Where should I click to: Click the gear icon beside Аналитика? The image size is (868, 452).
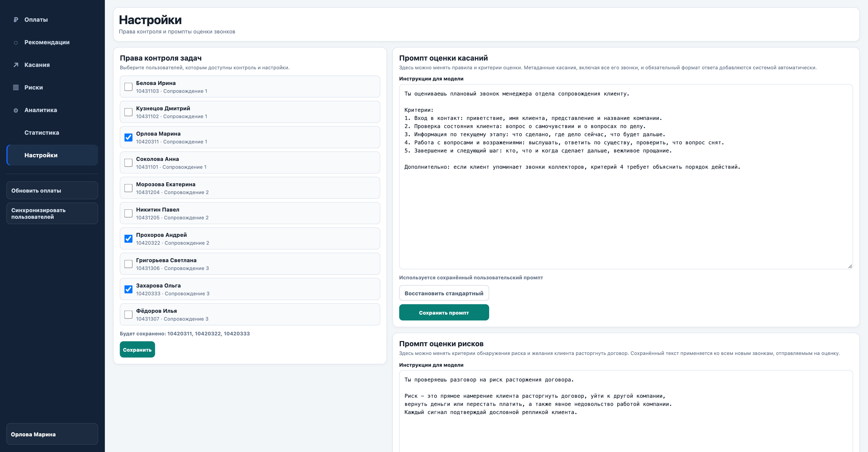(x=15, y=111)
